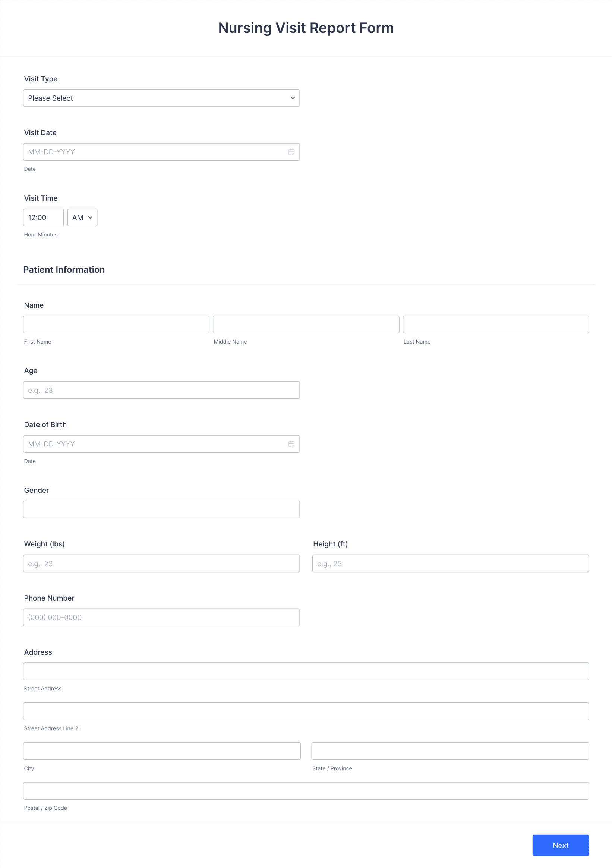Expand the Please Select visit type list
The width and height of the screenshot is (612, 868).
[161, 98]
